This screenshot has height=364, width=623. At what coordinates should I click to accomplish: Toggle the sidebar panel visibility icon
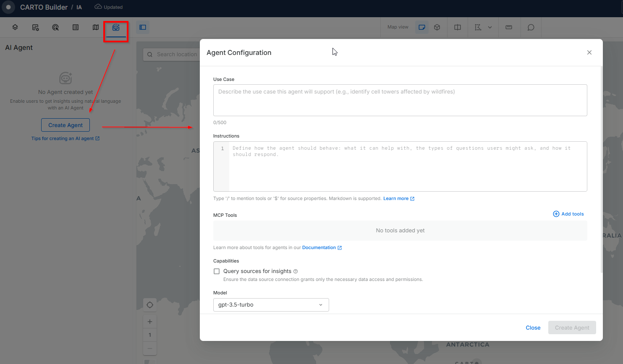pyautogui.click(x=143, y=27)
